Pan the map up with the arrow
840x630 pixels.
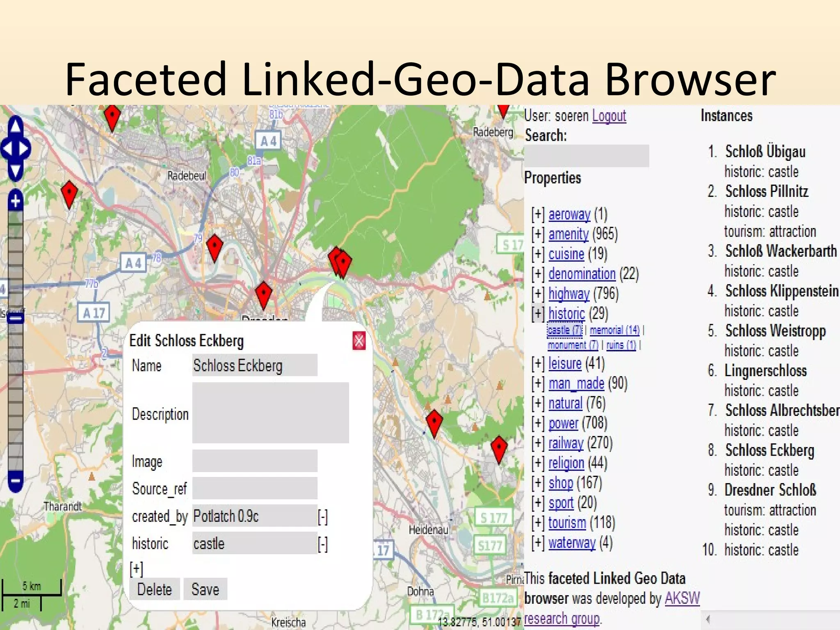coord(16,126)
